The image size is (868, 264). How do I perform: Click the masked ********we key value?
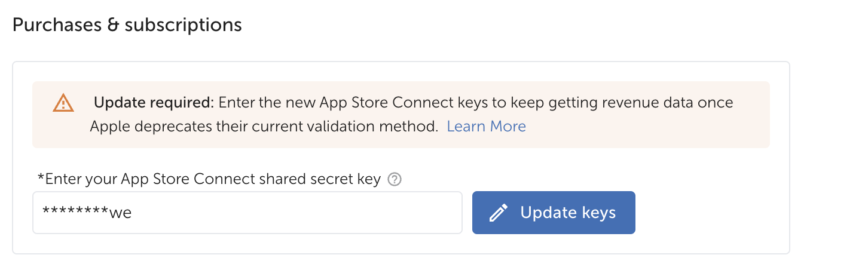coord(87,213)
